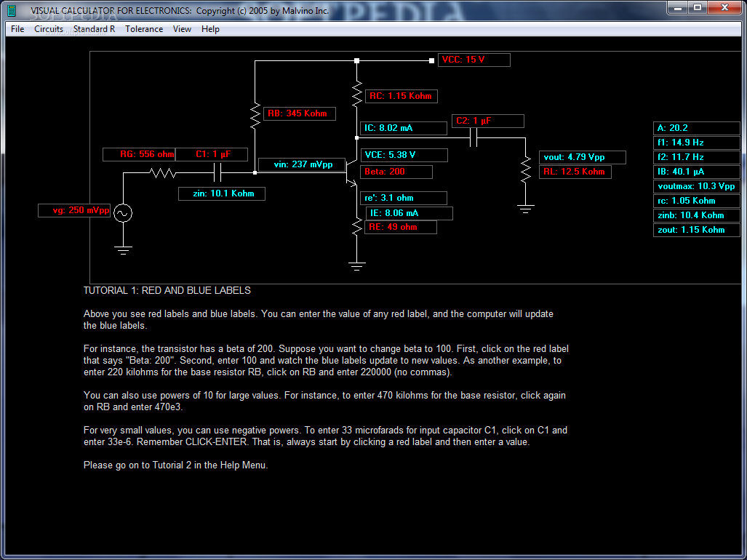Click the blue vin: 237 mVpp value
The width and height of the screenshot is (747, 560).
(302, 165)
